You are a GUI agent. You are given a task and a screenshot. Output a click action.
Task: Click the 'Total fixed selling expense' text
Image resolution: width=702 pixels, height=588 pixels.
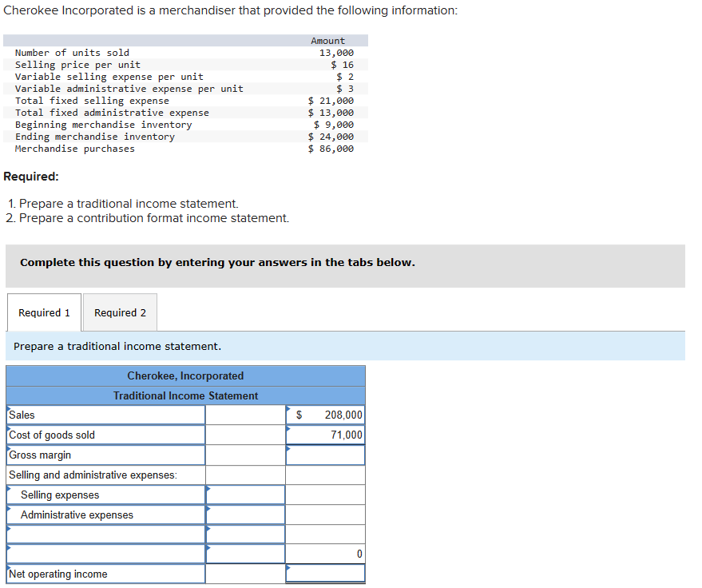pyautogui.click(x=92, y=101)
